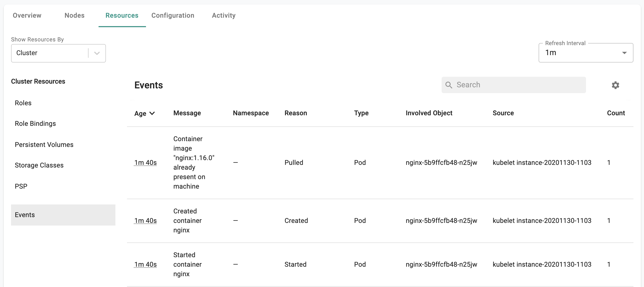Viewport: 644px width, 287px height.
Task: Click kubelet instance-20201130-1103 in Pulled row
Action: (x=542, y=162)
